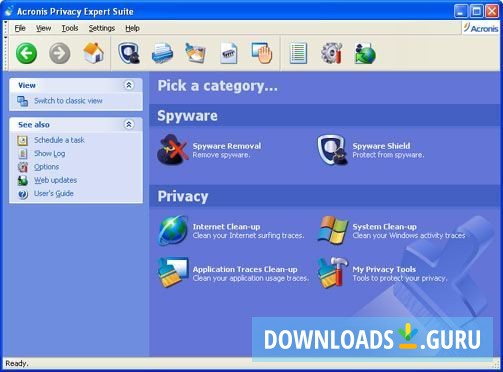
Task: Select Spyware Removal category text
Action: [227, 146]
